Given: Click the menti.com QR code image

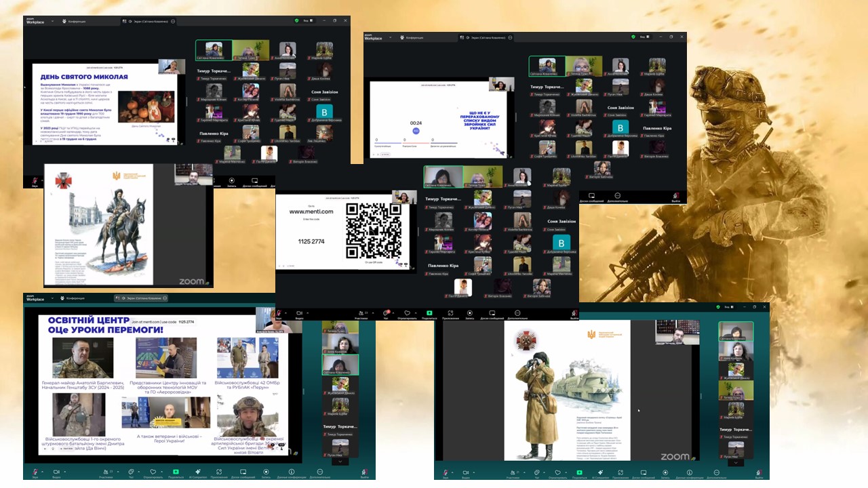Looking at the screenshot, I should tap(373, 230).
